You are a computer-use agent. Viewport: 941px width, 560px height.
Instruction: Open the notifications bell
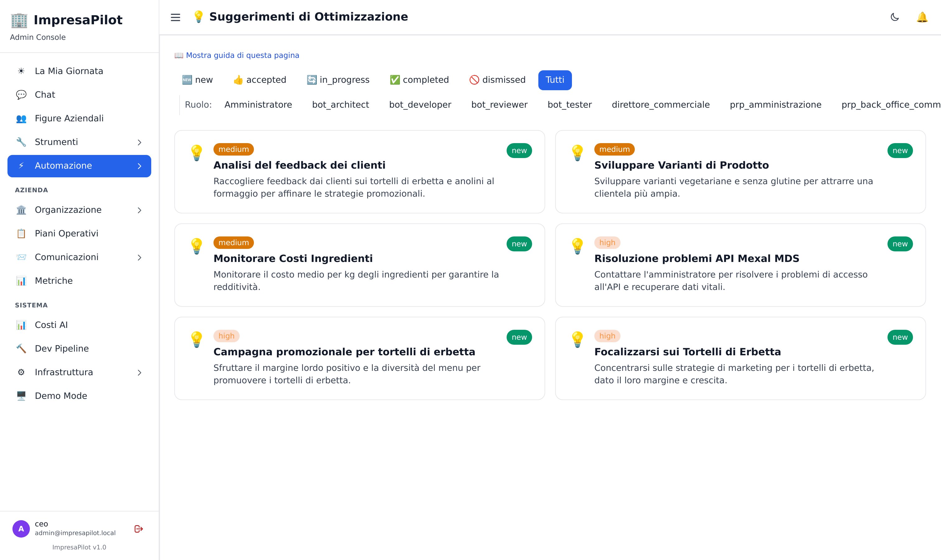tap(922, 17)
